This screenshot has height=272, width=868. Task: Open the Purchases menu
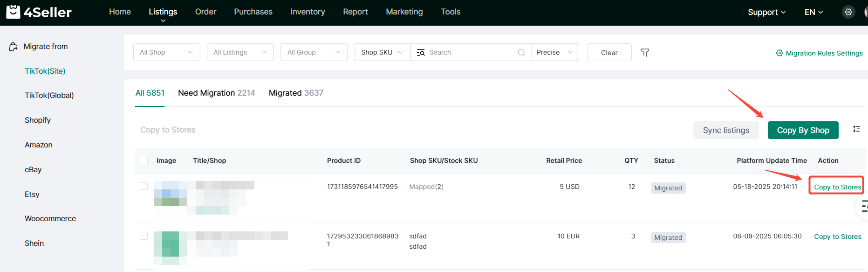click(253, 12)
